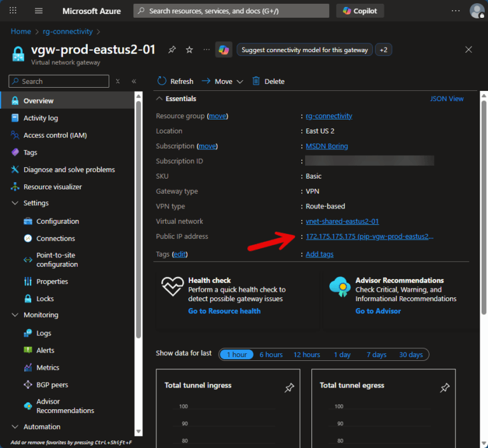The height and width of the screenshot is (448, 488).
Task: Select 6 hours time range
Action: pos(271,355)
